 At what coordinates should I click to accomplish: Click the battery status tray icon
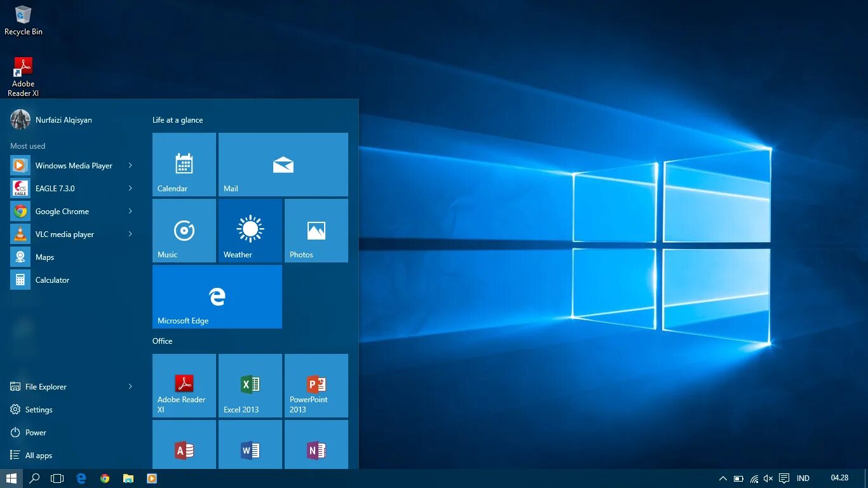tap(738, 478)
